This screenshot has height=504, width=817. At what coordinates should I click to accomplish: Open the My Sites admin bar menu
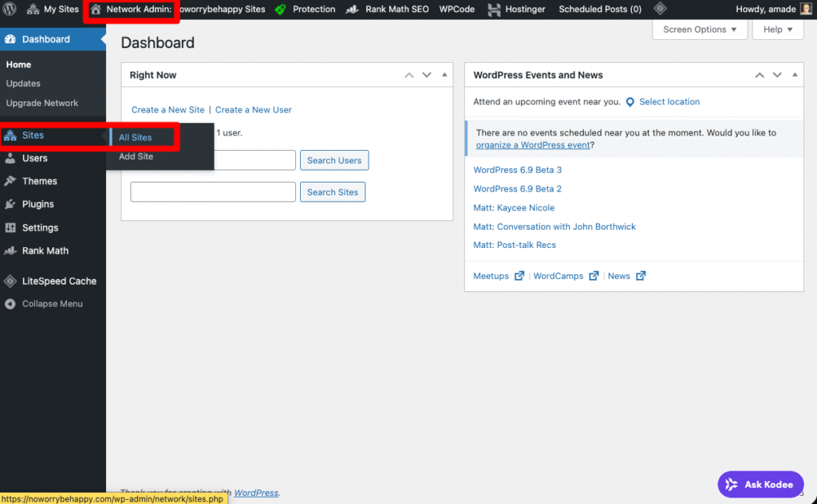point(53,10)
